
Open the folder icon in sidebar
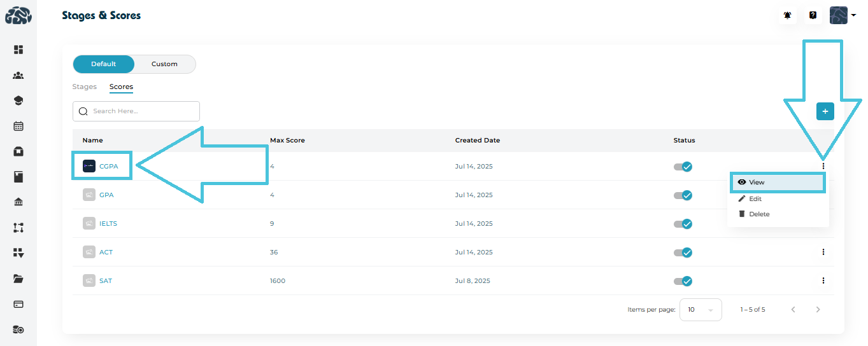point(18,279)
